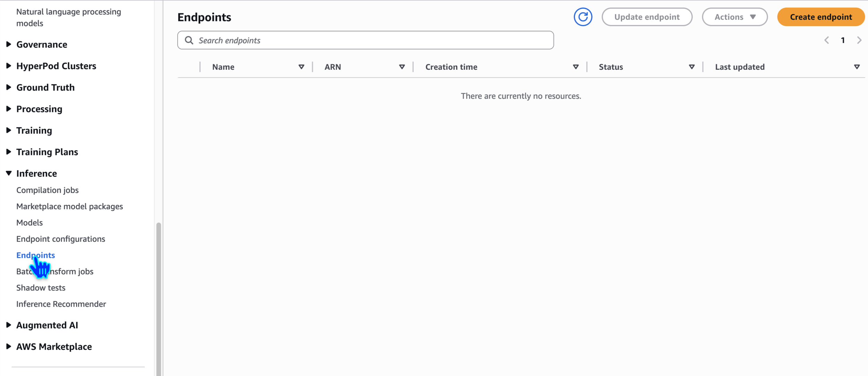868x376 pixels.
Task: Open the Actions dropdown
Action: click(734, 17)
